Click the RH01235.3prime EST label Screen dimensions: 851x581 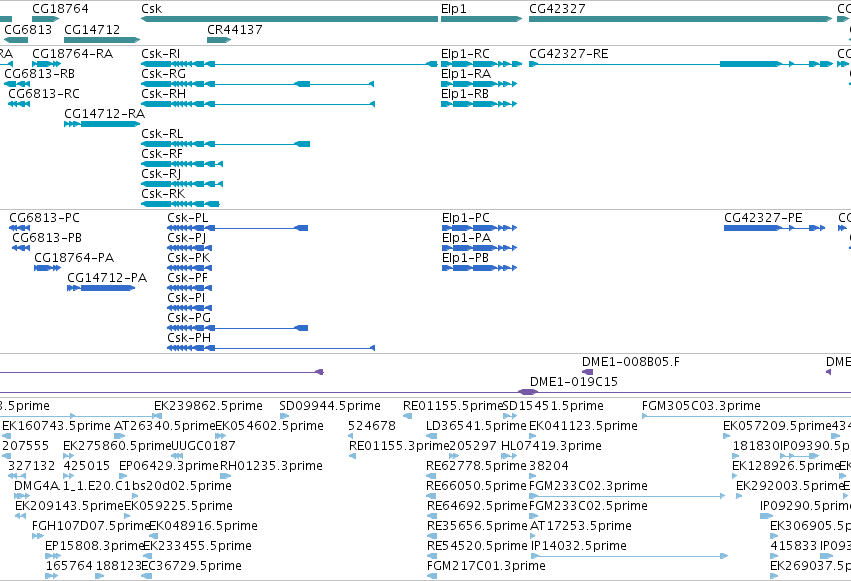pos(271,466)
